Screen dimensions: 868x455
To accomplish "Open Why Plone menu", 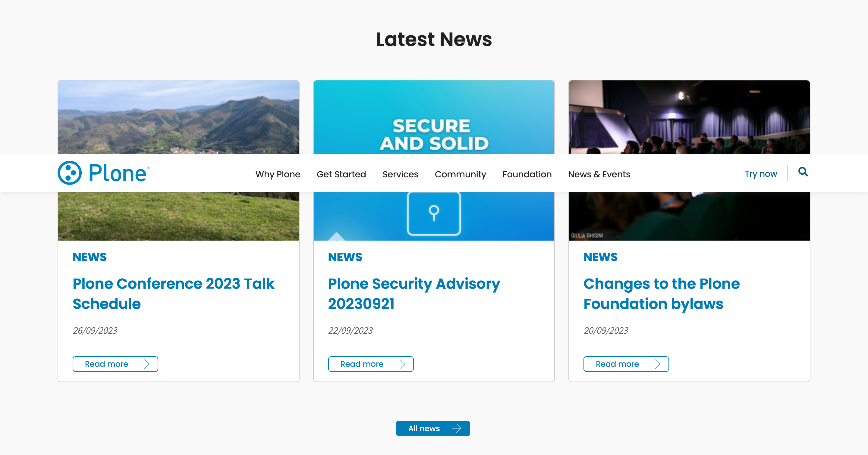I will pos(278,174).
